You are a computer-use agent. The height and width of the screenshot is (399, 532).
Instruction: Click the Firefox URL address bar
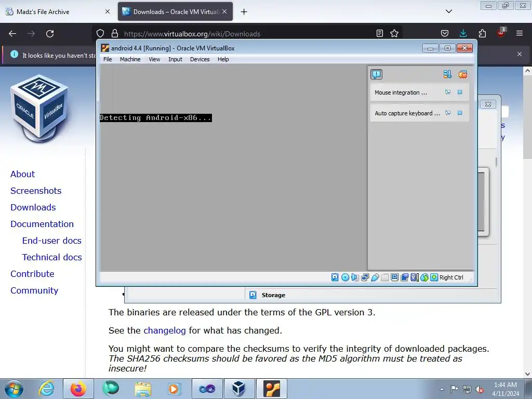pyautogui.click(x=248, y=34)
